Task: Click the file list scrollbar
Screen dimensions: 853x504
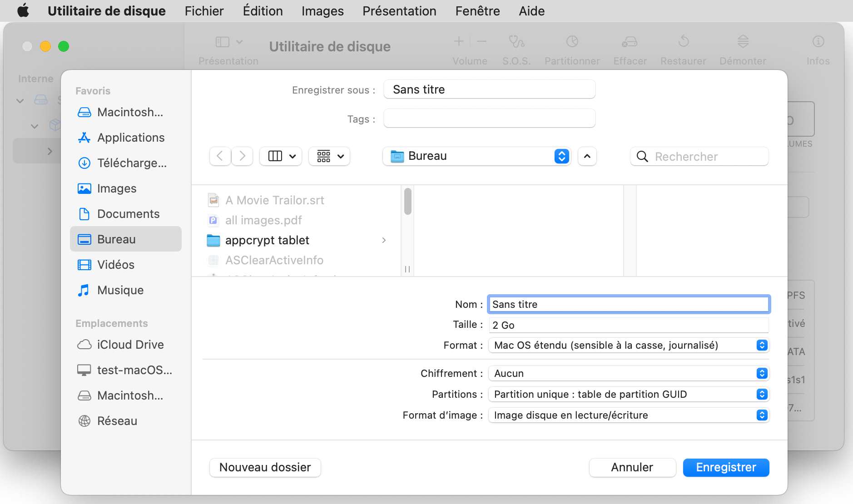Action: point(407,201)
